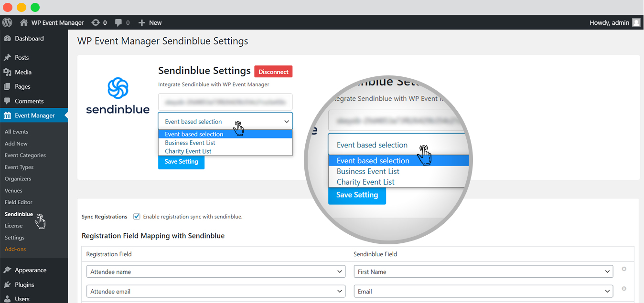Click the updates icon showing 0
This screenshot has height=303, width=644.
coord(99,22)
